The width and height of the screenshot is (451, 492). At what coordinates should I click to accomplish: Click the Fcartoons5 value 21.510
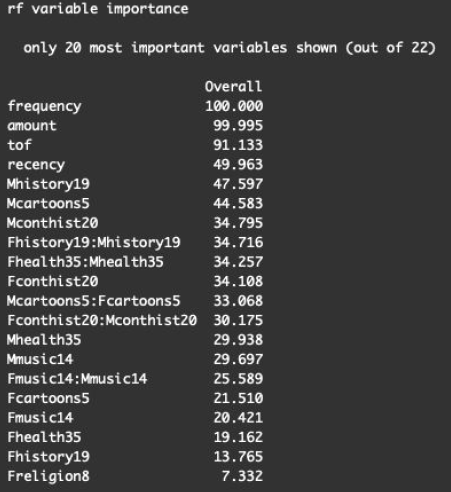tap(238, 398)
